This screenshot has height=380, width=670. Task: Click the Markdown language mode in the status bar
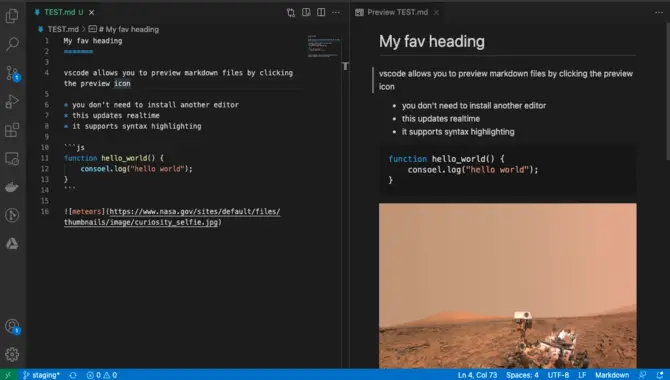(611, 375)
